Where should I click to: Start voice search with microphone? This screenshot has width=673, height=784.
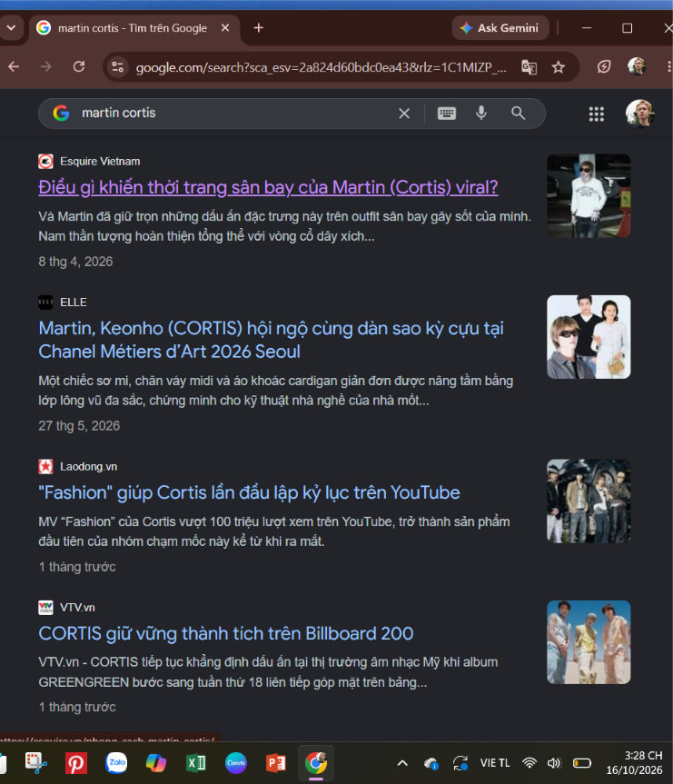point(481,113)
